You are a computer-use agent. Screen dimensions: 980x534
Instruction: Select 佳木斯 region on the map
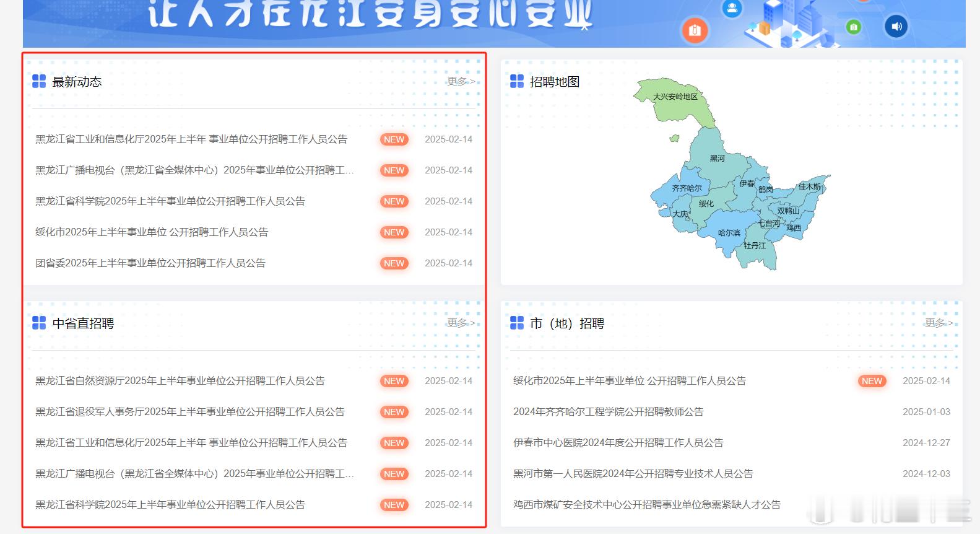pos(809,186)
